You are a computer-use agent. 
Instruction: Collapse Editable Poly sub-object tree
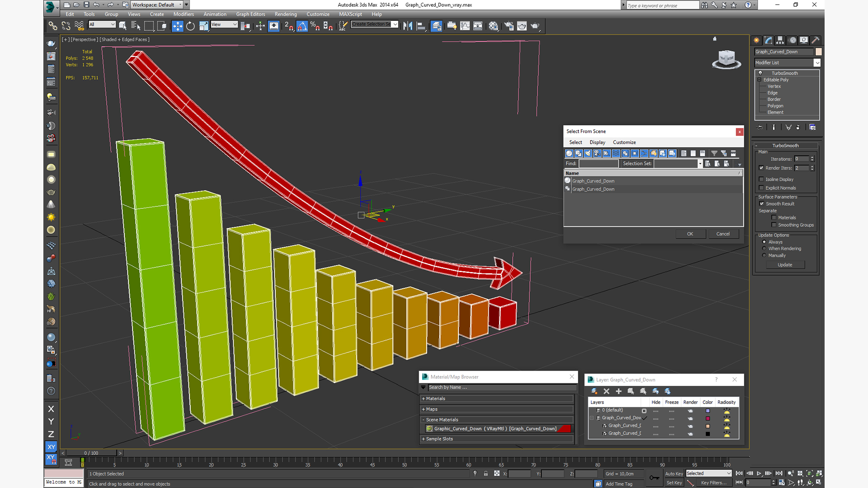pyautogui.click(x=759, y=80)
